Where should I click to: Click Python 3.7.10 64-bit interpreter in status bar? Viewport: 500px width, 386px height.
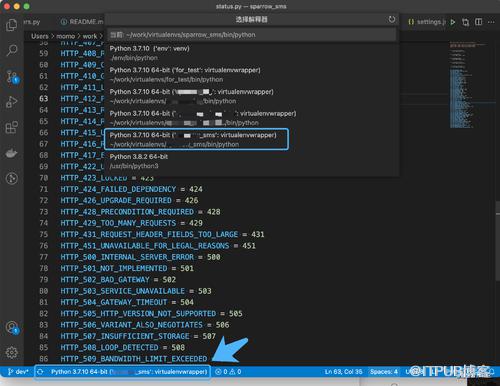pyautogui.click(x=129, y=371)
